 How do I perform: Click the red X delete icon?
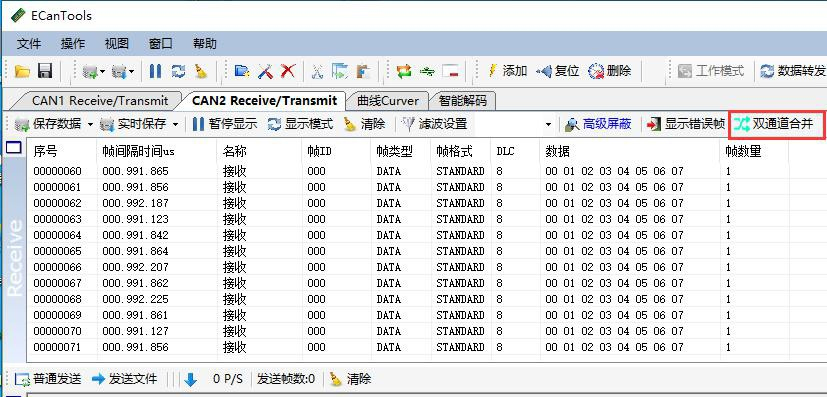287,71
